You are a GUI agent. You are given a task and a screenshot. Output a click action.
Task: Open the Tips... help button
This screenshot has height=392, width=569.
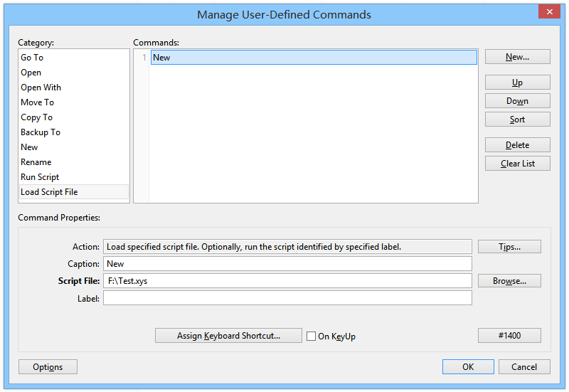(509, 247)
